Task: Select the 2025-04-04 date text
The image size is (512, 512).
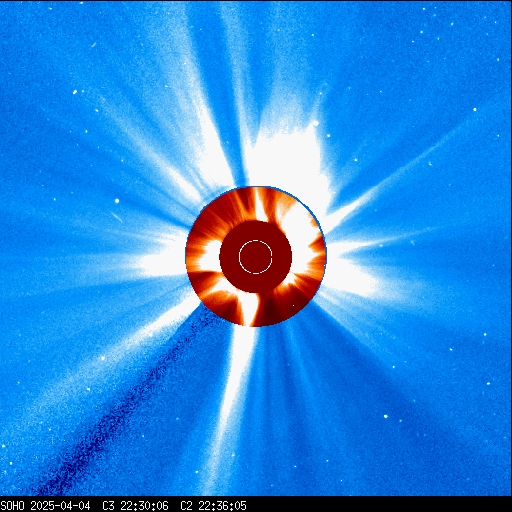Action: pyautogui.click(x=60, y=506)
